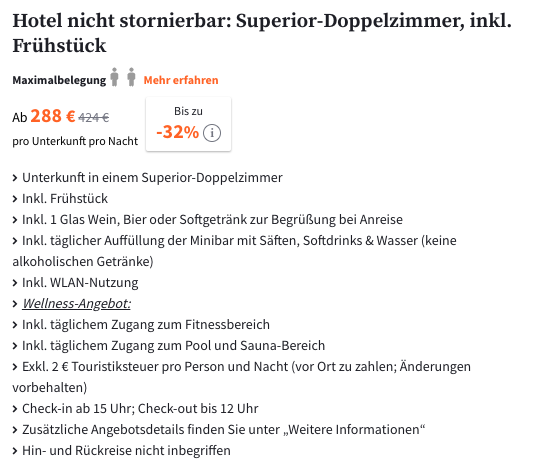Viewport: 535px width, 472px height.
Task: Click the 288 € price
Action: coord(53,116)
